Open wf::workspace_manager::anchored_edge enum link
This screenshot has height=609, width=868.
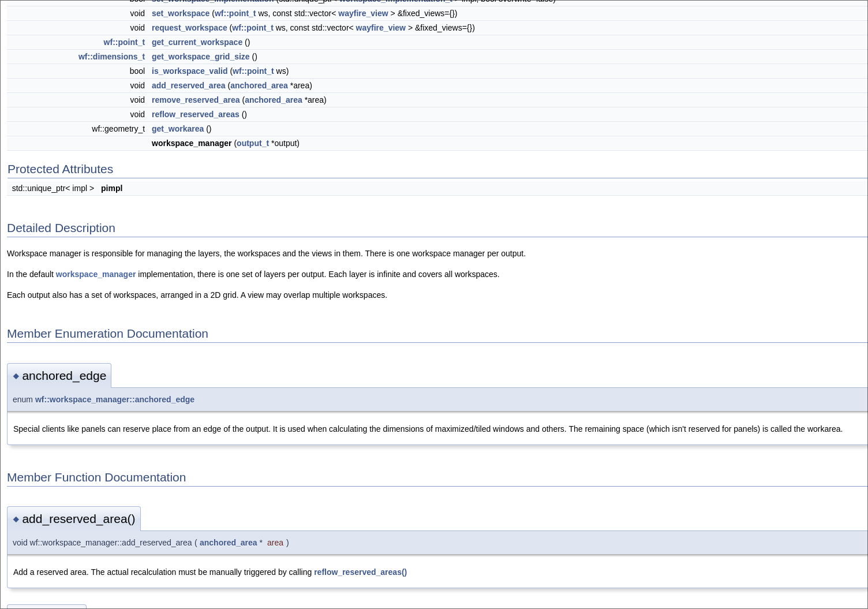click(x=114, y=399)
